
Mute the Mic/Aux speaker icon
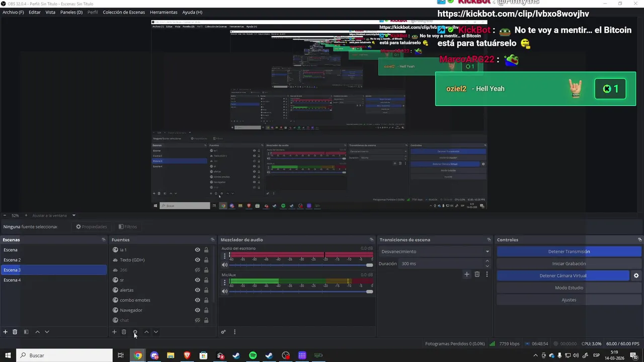click(x=225, y=292)
